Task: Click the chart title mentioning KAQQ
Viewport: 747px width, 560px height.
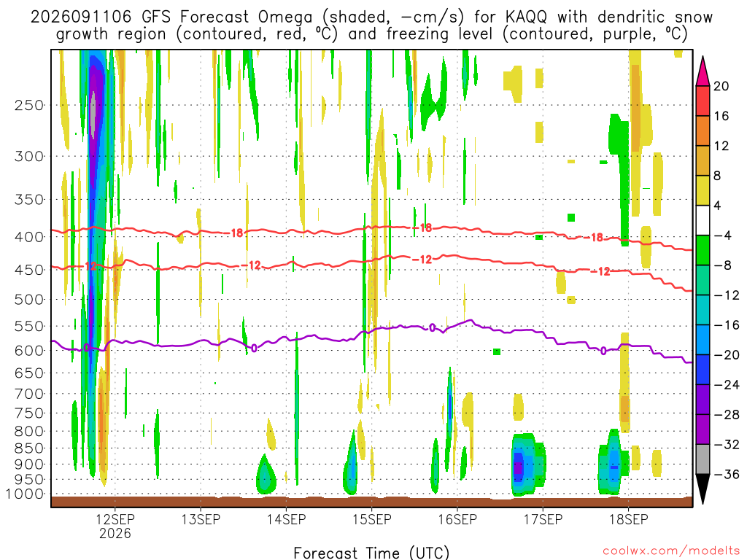Action: (x=371, y=26)
